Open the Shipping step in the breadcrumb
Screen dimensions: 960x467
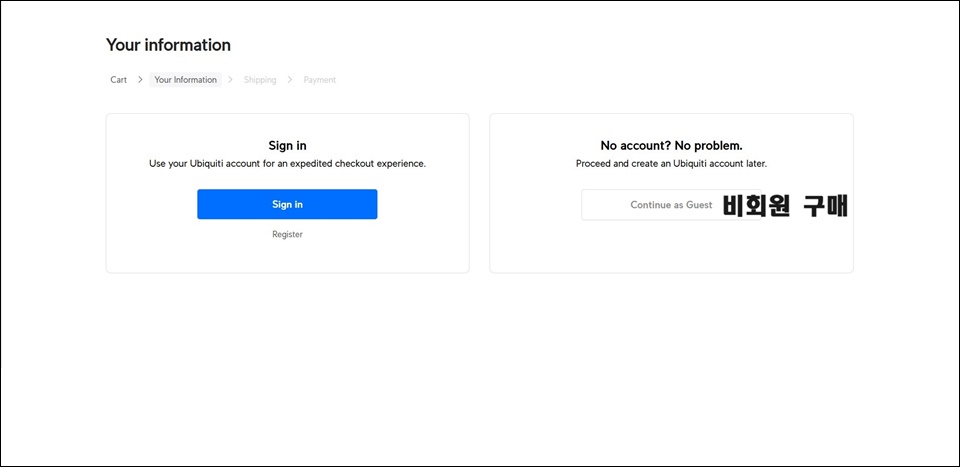(260, 80)
